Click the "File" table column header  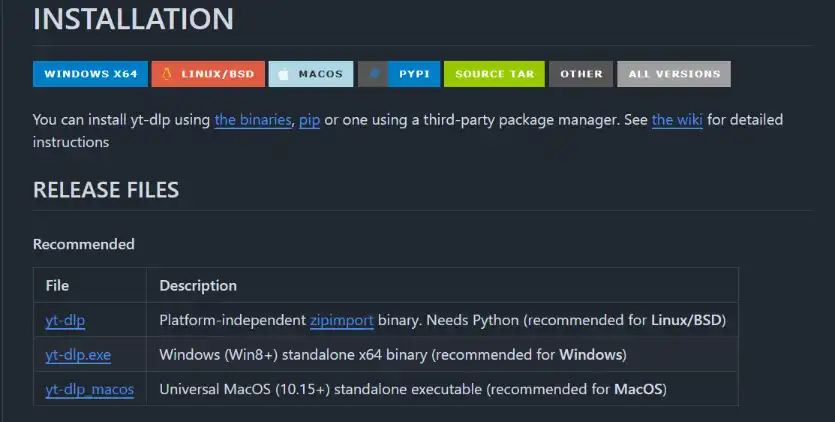(x=57, y=286)
